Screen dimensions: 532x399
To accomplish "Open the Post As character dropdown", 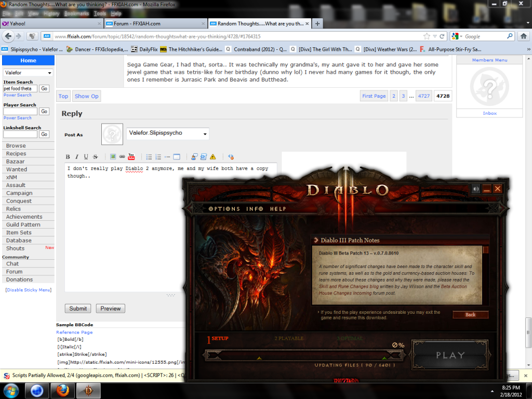I will pyautogui.click(x=168, y=134).
